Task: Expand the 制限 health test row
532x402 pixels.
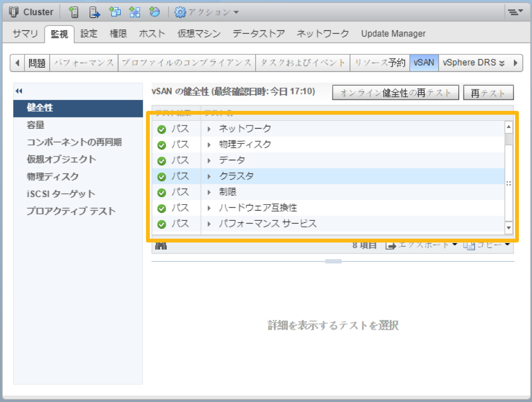Action: [209, 192]
